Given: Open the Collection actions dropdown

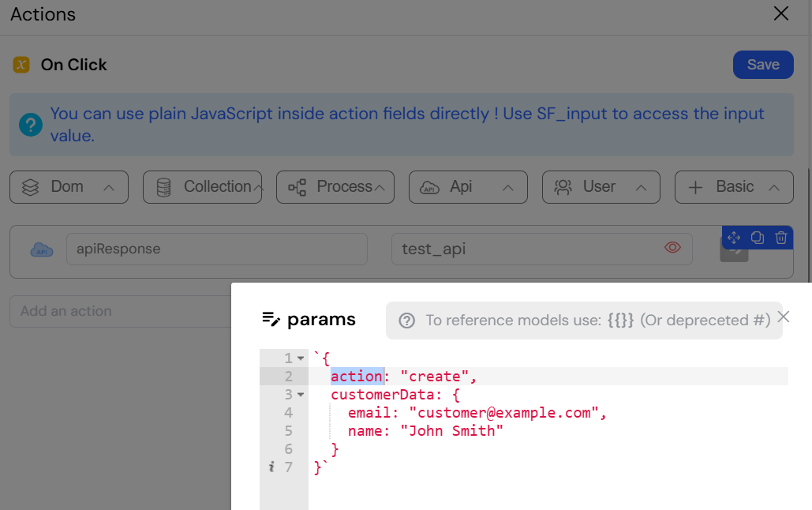Looking at the screenshot, I should [203, 187].
